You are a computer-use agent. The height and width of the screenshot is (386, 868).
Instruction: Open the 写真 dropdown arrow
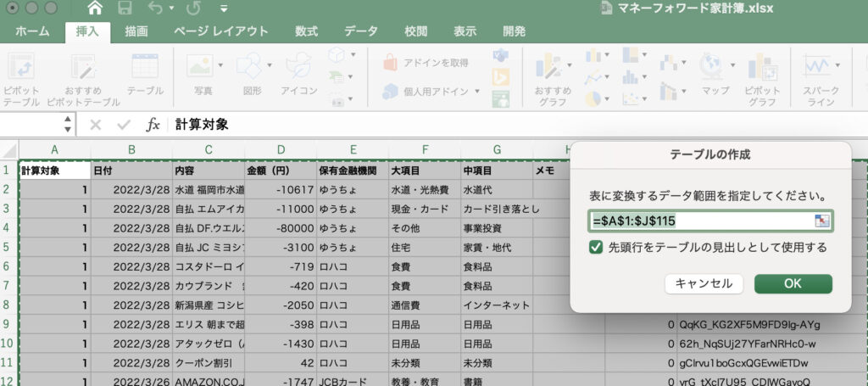221,65
